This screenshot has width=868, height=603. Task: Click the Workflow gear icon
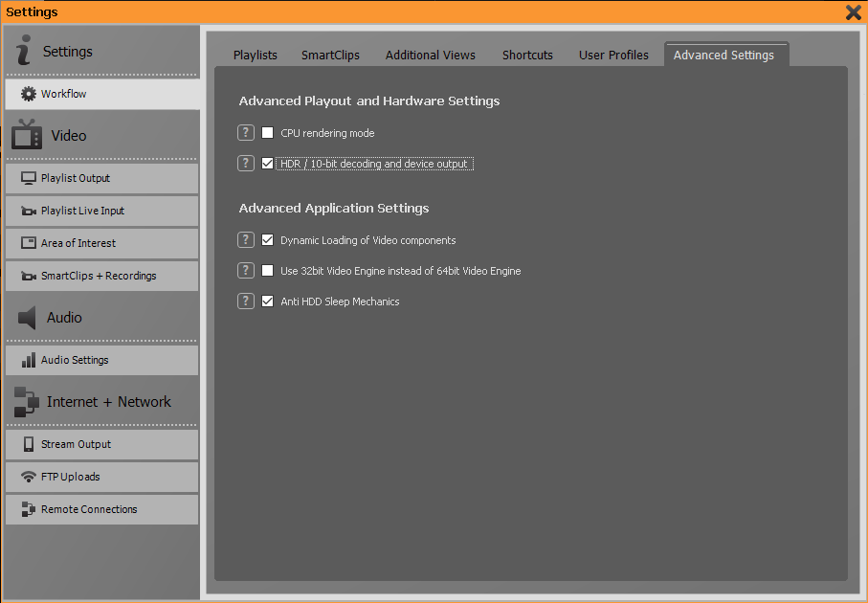(x=29, y=94)
